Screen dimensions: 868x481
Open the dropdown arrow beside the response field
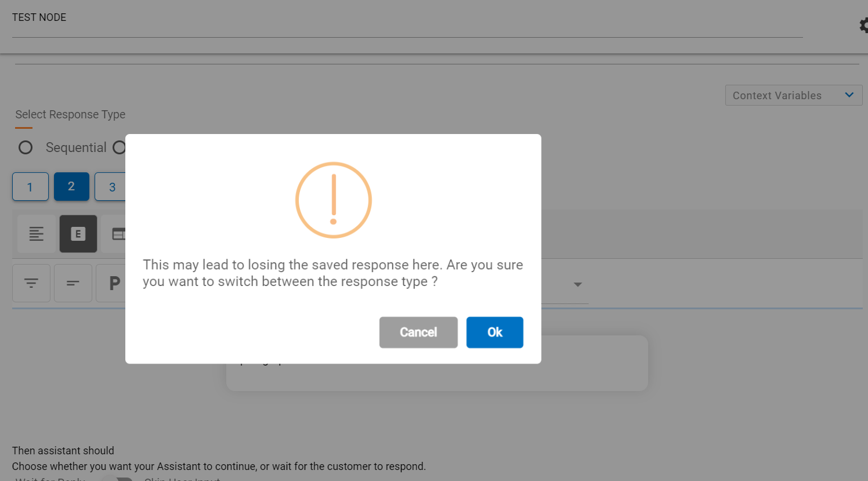pyautogui.click(x=577, y=284)
